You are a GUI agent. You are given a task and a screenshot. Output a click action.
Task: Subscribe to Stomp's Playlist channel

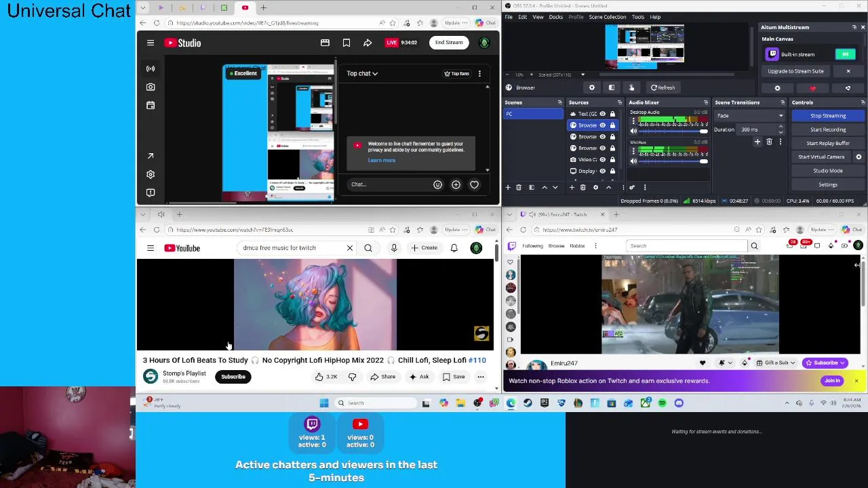point(233,377)
